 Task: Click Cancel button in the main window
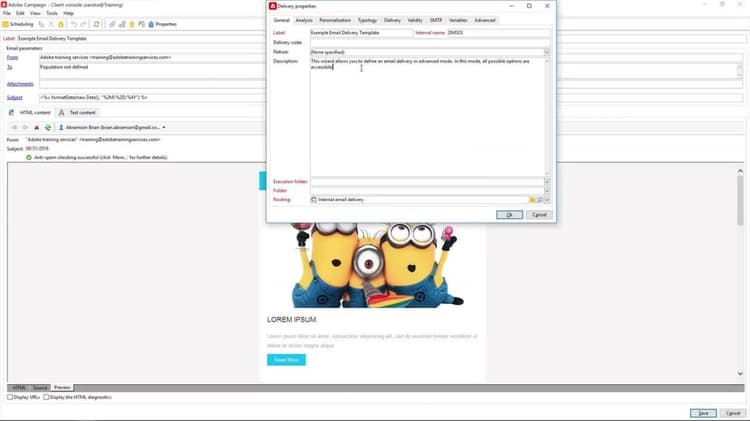733,413
